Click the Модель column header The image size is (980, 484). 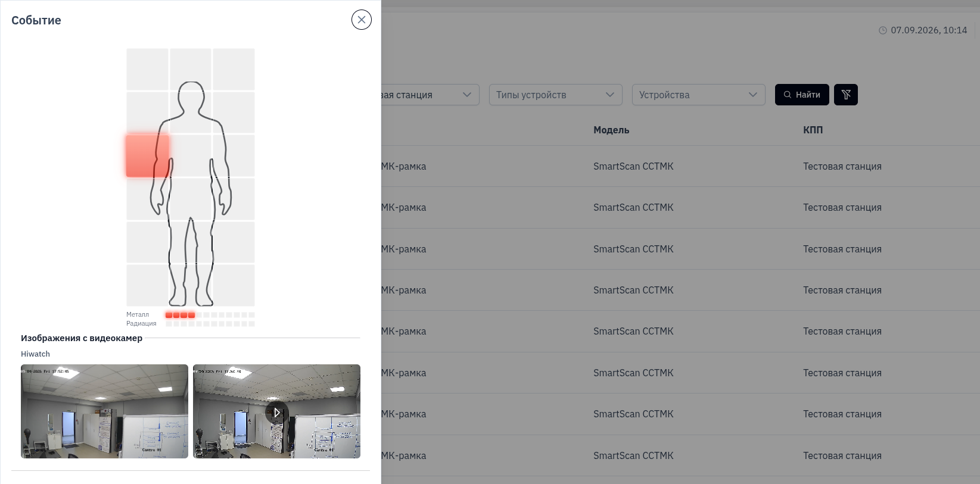pyautogui.click(x=611, y=130)
